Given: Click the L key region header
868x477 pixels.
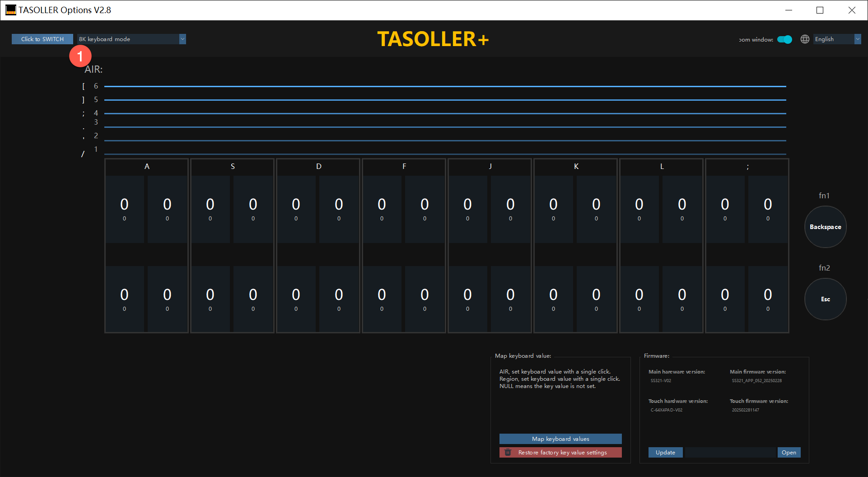Looking at the screenshot, I should [x=662, y=167].
